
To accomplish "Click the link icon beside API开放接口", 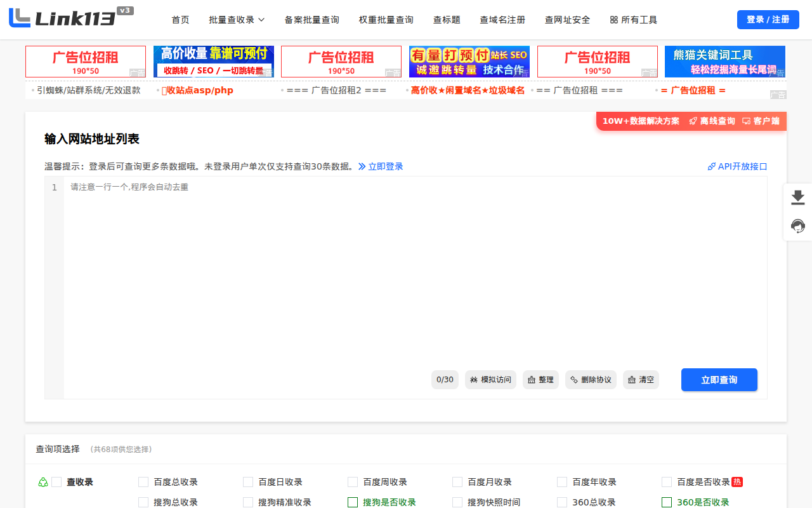I will click(711, 166).
